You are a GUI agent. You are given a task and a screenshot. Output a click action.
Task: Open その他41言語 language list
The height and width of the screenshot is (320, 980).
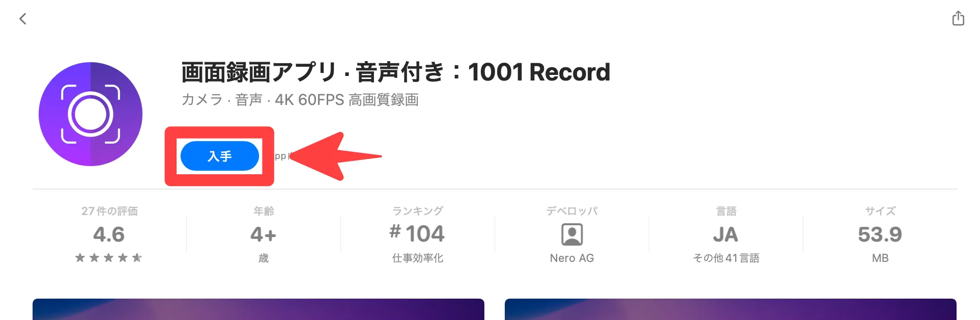point(726,258)
